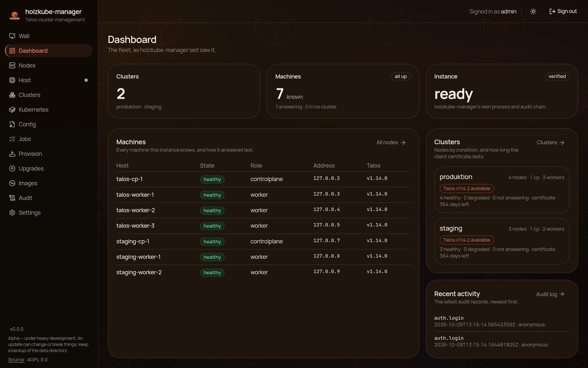588x368 pixels.
Task: Click the State column header
Action: click(x=207, y=166)
